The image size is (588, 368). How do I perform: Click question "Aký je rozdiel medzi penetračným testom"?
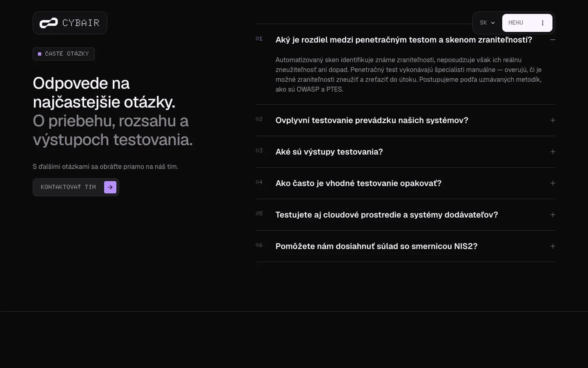tap(404, 40)
